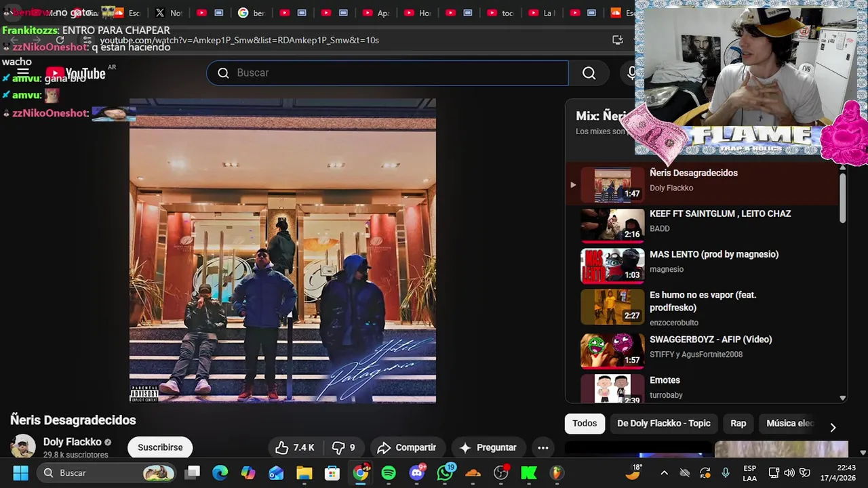The height and width of the screenshot is (488, 868).
Task: Open site information icon left of URL
Action: (87, 40)
